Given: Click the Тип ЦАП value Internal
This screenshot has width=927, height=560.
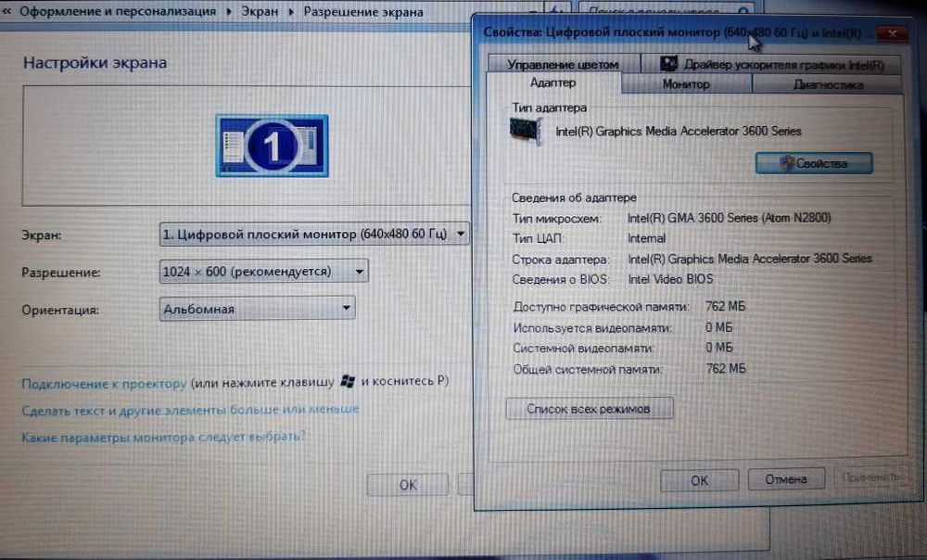Looking at the screenshot, I should [x=646, y=238].
